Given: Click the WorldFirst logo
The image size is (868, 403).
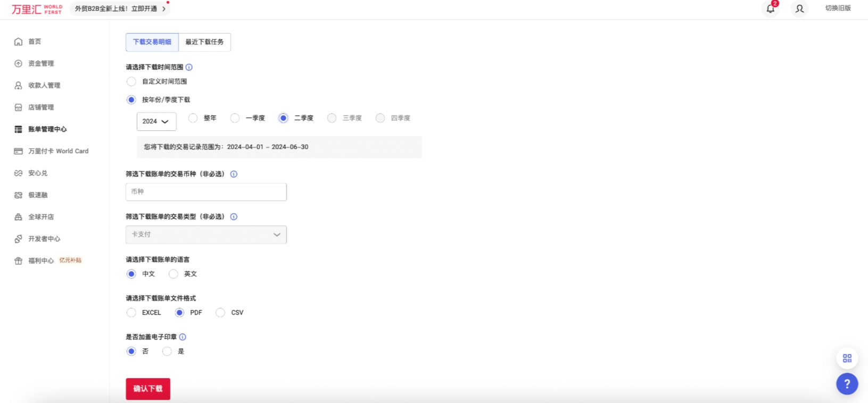Looking at the screenshot, I should (37, 9).
